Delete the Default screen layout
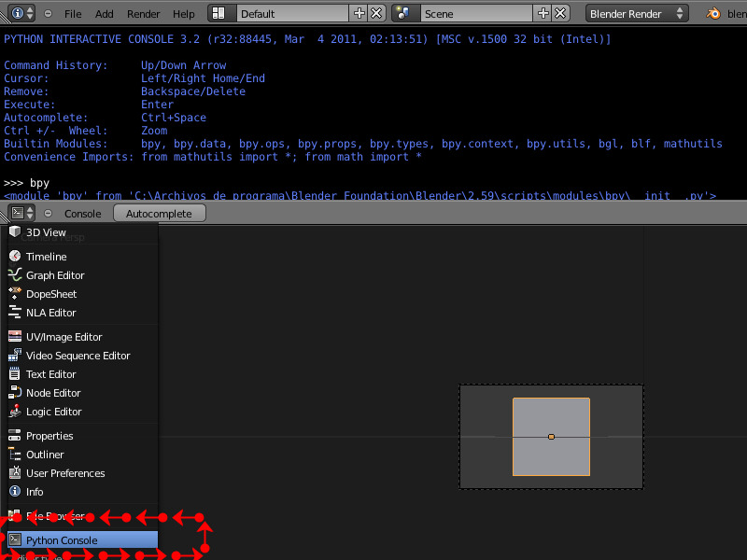 click(x=376, y=13)
